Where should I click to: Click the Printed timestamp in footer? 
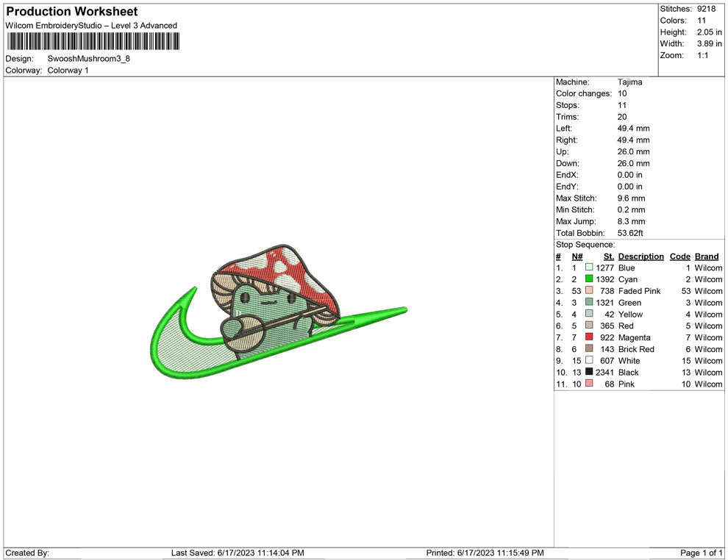click(x=485, y=553)
